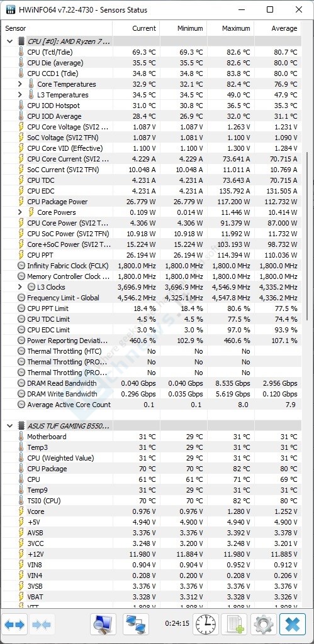314x644 pixels.
Task: Start logging with the sheet-plus icon
Action: [235, 625]
